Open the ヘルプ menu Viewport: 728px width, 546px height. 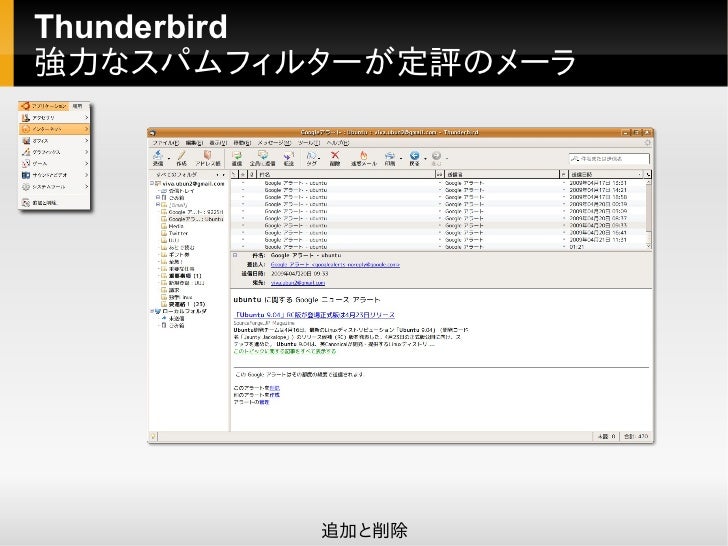pyautogui.click(x=338, y=143)
